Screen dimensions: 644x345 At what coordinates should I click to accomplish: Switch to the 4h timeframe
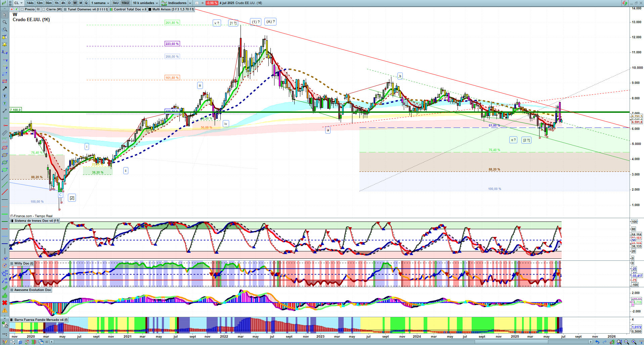(x=63, y=3)
